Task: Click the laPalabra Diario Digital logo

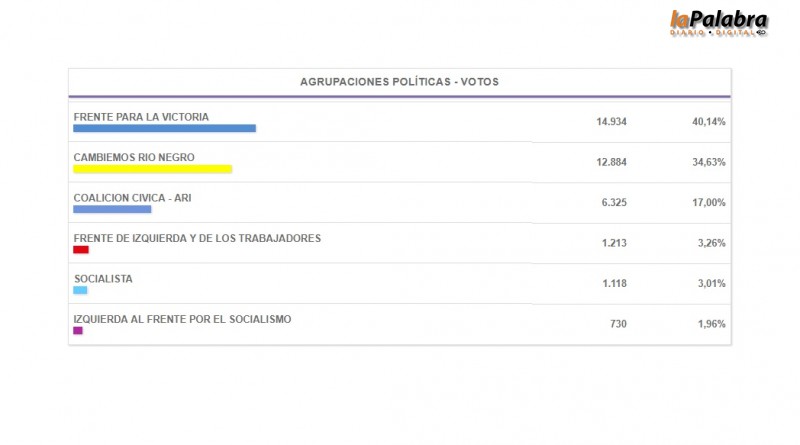Action: pyautogui.click(x=717, y=23)
